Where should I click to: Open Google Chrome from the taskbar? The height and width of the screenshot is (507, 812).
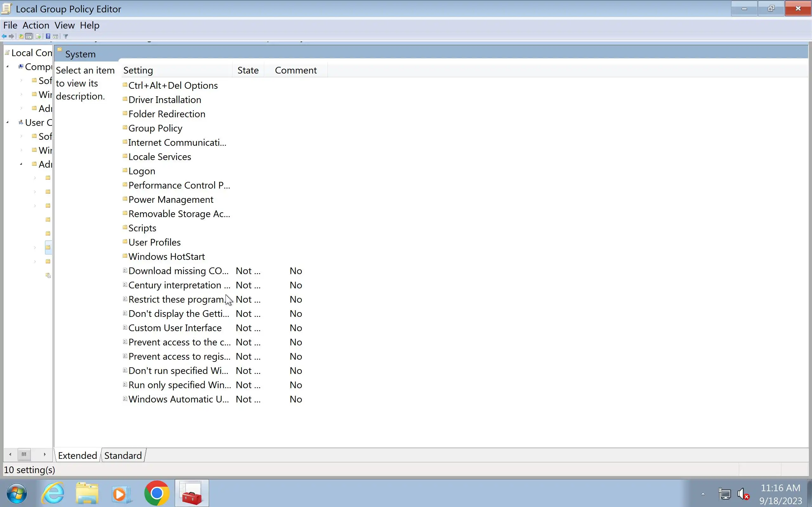pyautogui.click(x=156, y=493)
